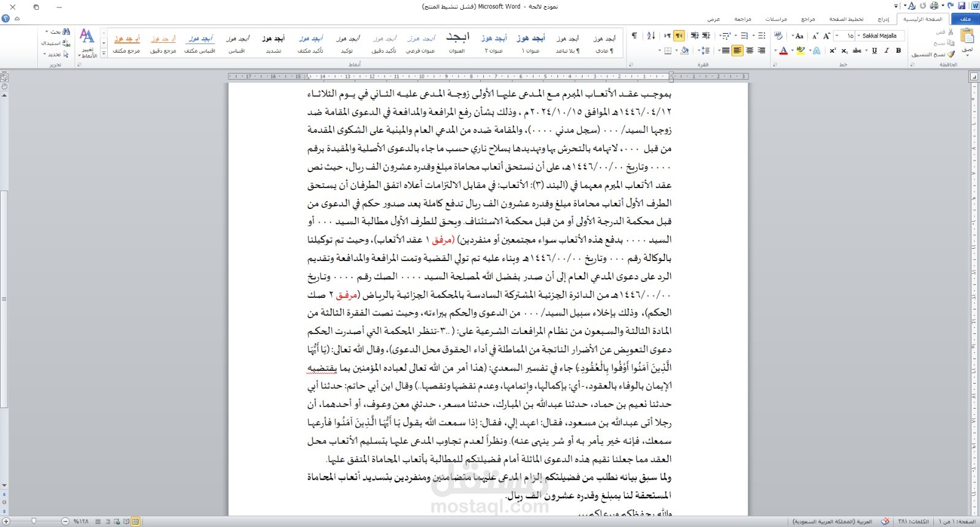Click the Sort A-Z icon

[x=651, y=36]
